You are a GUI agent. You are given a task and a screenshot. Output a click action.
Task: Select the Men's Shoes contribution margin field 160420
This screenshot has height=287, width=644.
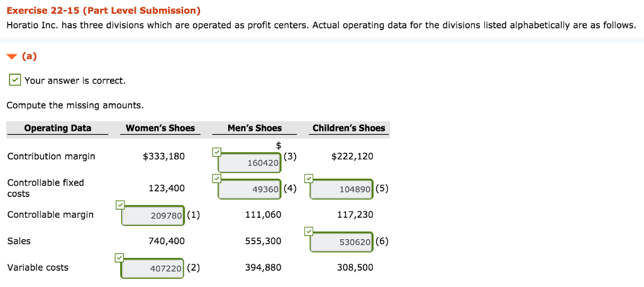tap(250, 162)
